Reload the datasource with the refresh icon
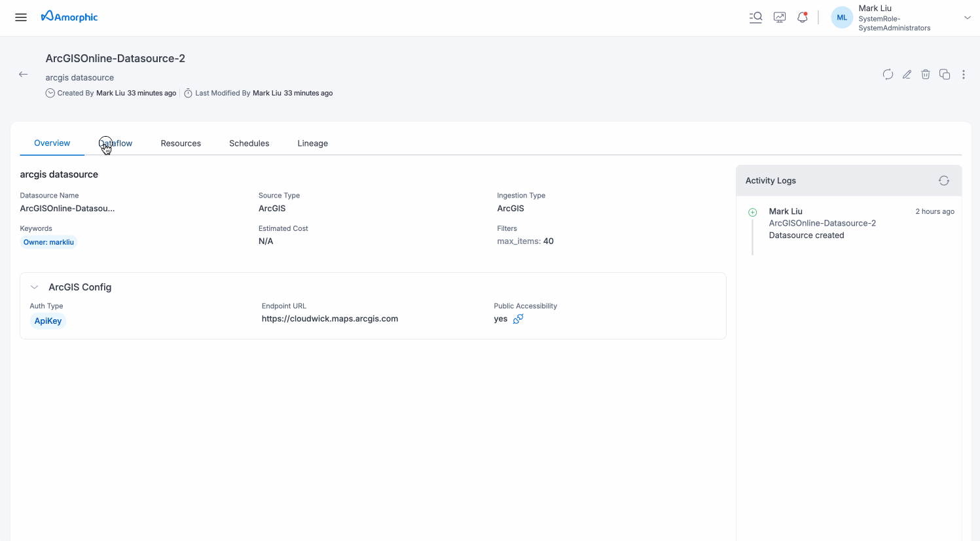This screenshot has width=980, height=541. coord(888,75)
